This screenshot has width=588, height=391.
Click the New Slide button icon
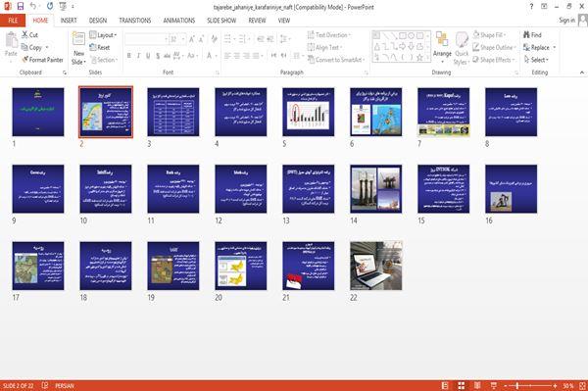point(78,39)
